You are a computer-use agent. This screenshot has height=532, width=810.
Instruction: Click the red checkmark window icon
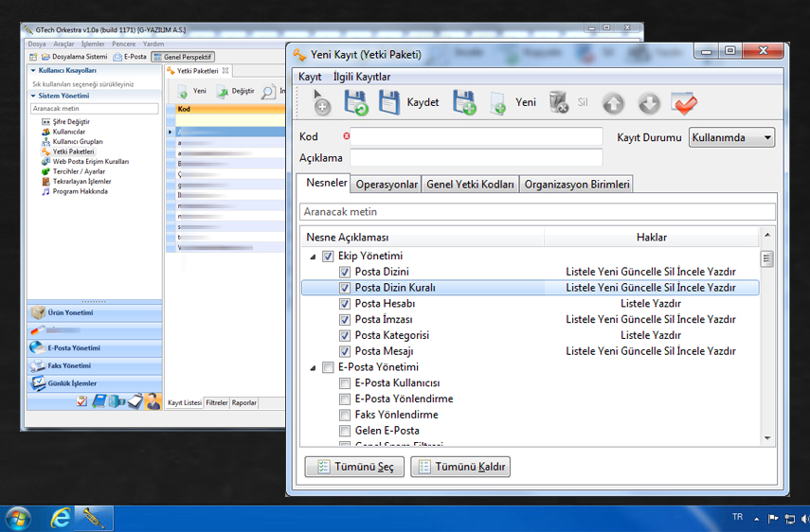tap(684, 103)
